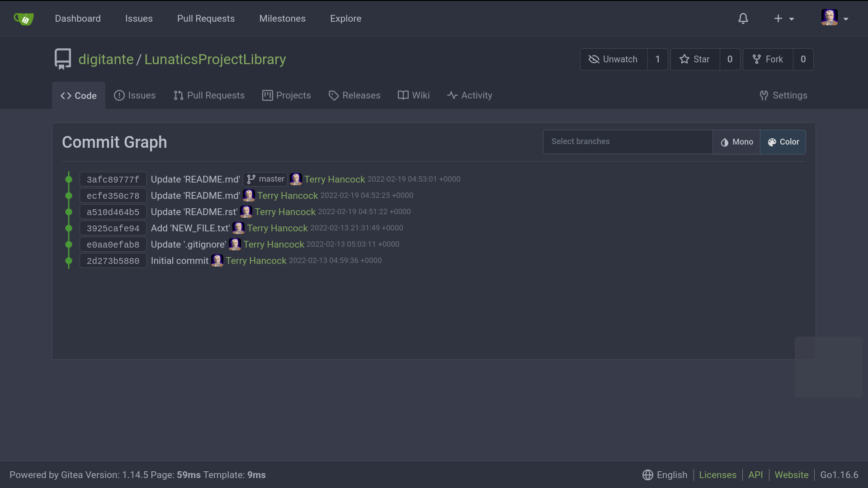Open the notifications bell
868x488 pixels.
tap(743, 19)
